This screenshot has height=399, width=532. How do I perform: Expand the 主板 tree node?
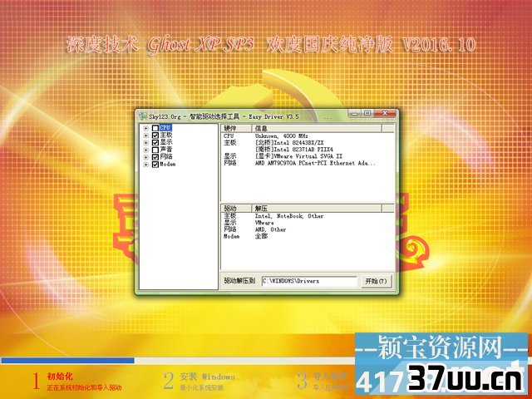(146, 135)
